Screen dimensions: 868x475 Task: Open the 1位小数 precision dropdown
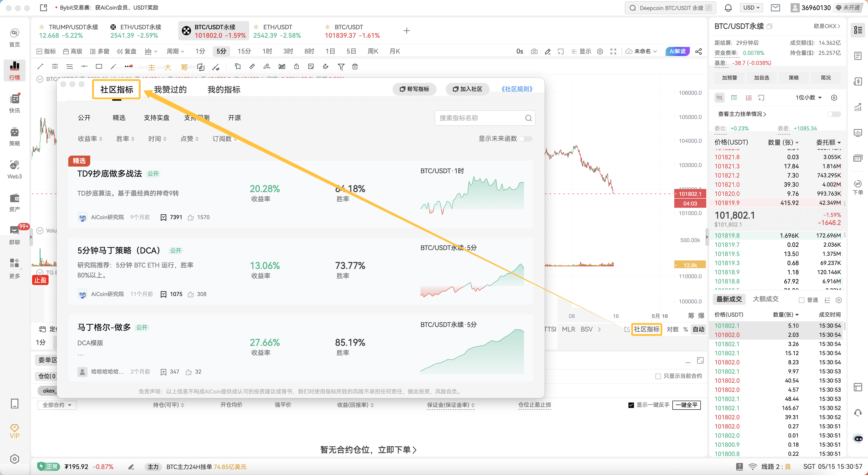[809, 98]
